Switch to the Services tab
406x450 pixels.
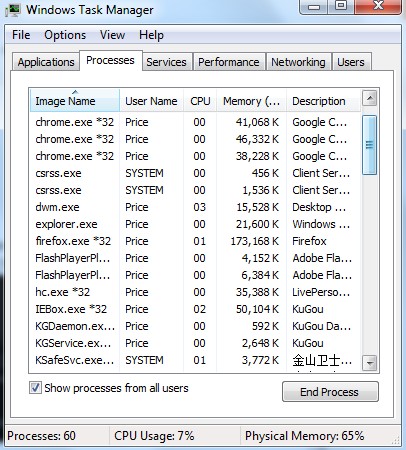(166, 62)
